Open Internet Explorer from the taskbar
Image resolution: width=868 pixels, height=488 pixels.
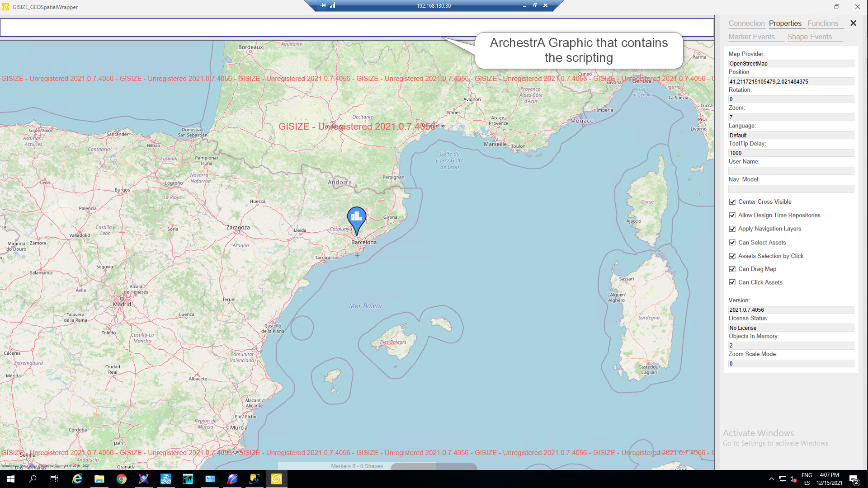tap(77, 479)
